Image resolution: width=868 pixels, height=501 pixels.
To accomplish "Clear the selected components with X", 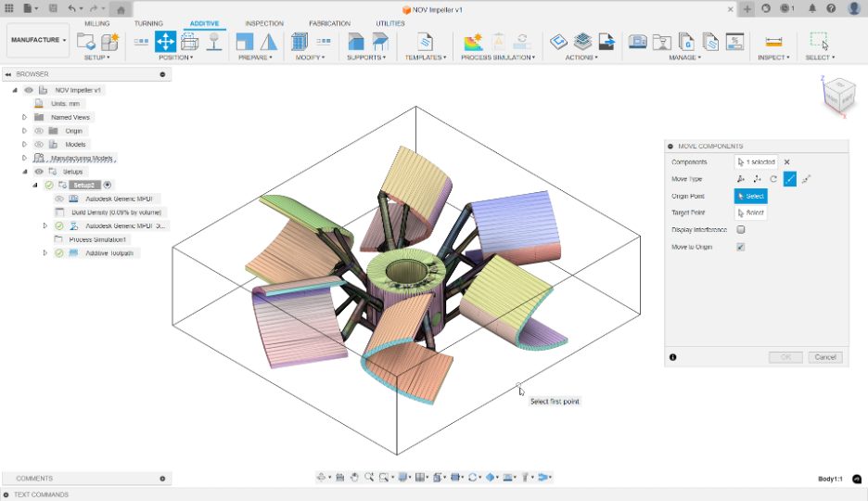I will click(x=787, y=162).
